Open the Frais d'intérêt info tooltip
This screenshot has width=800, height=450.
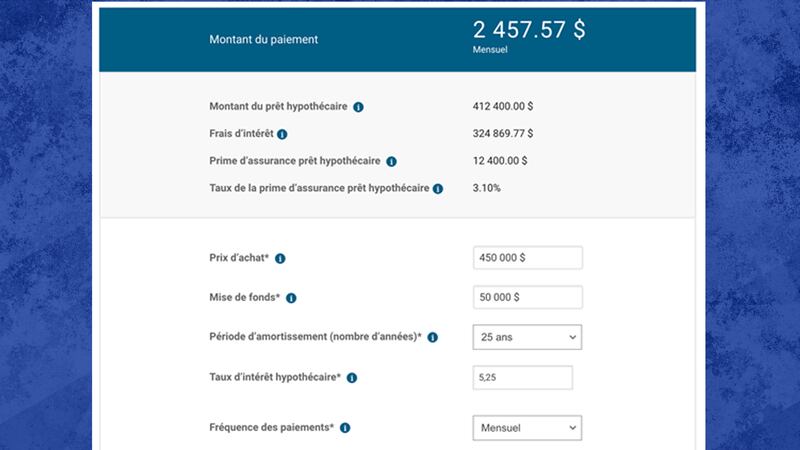(282, 134)
